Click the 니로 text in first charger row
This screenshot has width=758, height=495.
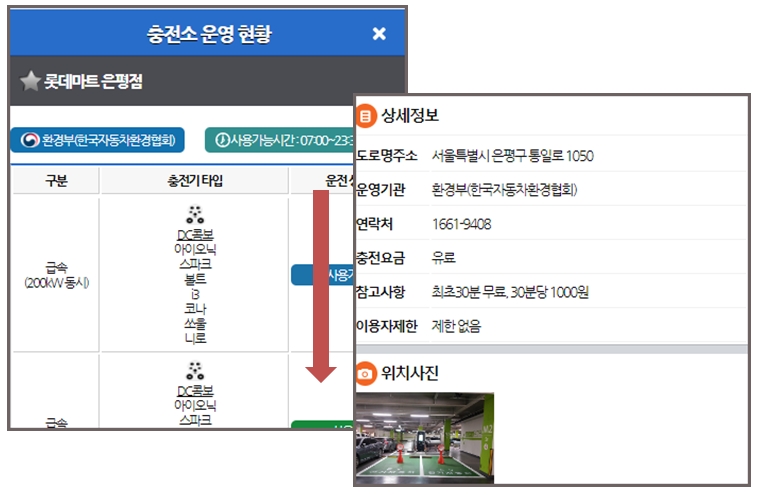(195, 338)
